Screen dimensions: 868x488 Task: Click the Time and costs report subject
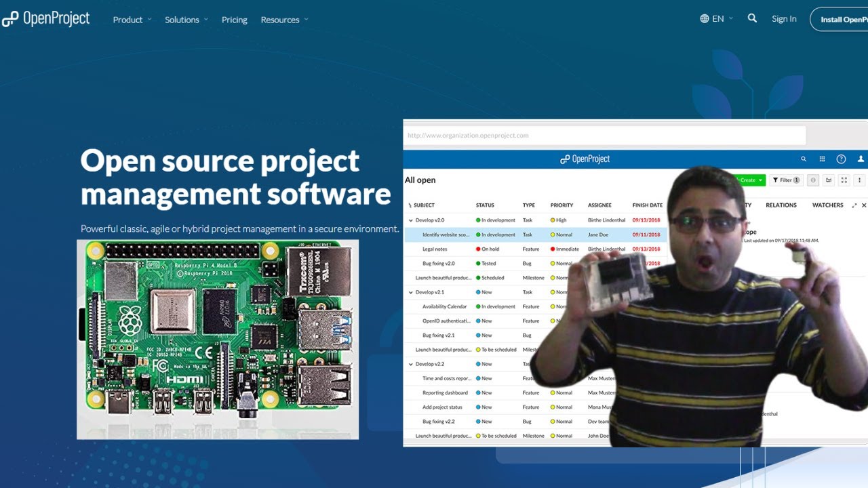click(447, 379)
